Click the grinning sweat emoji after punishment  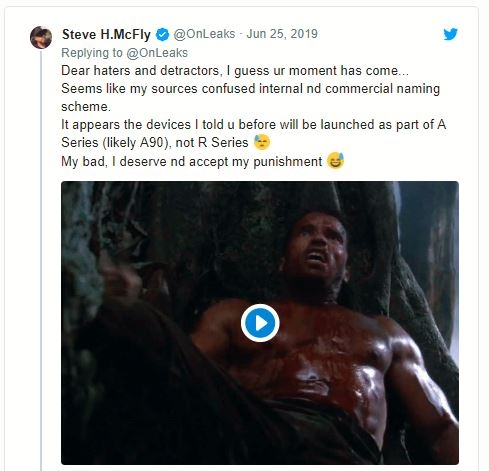click(x=335, y=161)
